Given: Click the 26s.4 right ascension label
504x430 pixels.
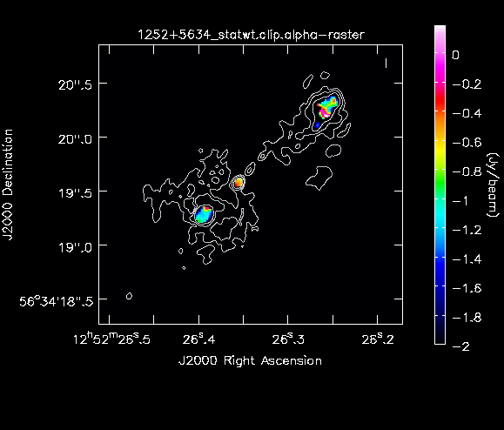Looking at the screenshot, I should [199, 339].
